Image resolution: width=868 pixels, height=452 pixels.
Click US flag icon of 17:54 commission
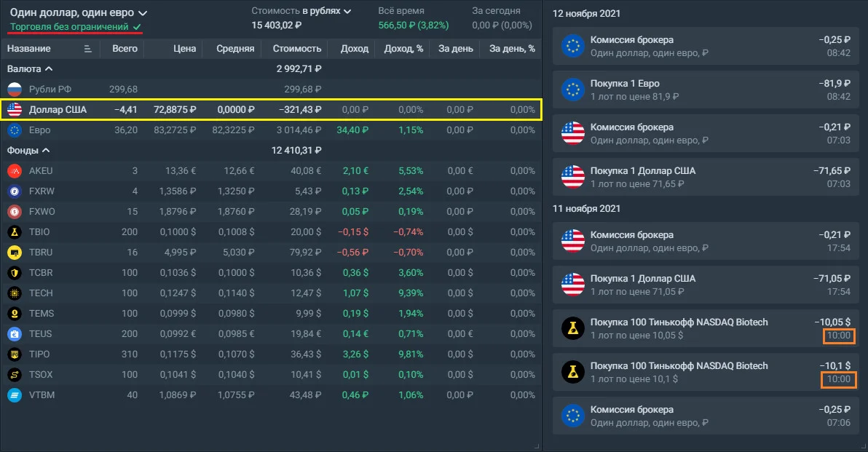tap(573, 241)
